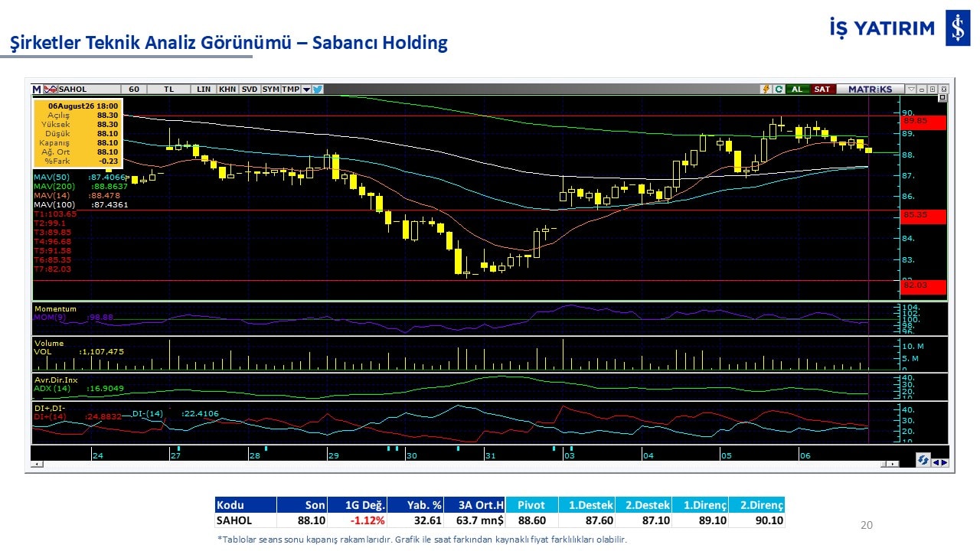Click the blue right arrow navigation icon
The height and width of the screenshot is (551, 980).
click(x=944, y=462)
